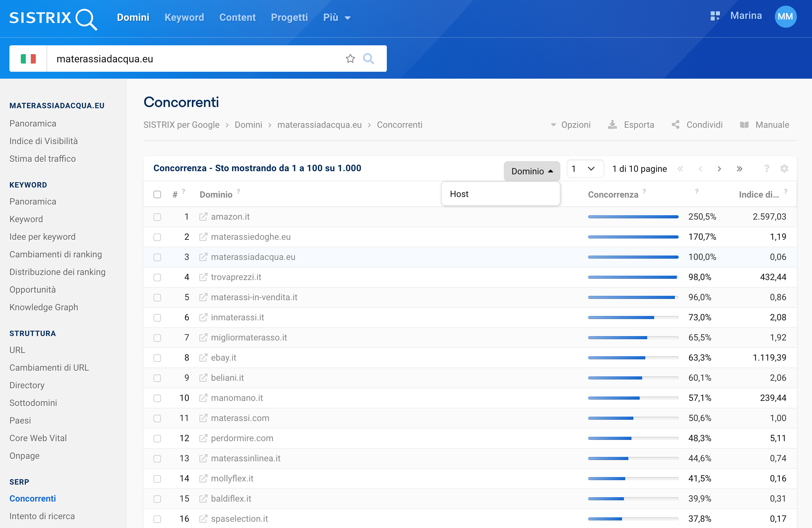Viewport: 812px width, 528px height.
Task: Show help for Concorrenza column
Action: point(644,191)
